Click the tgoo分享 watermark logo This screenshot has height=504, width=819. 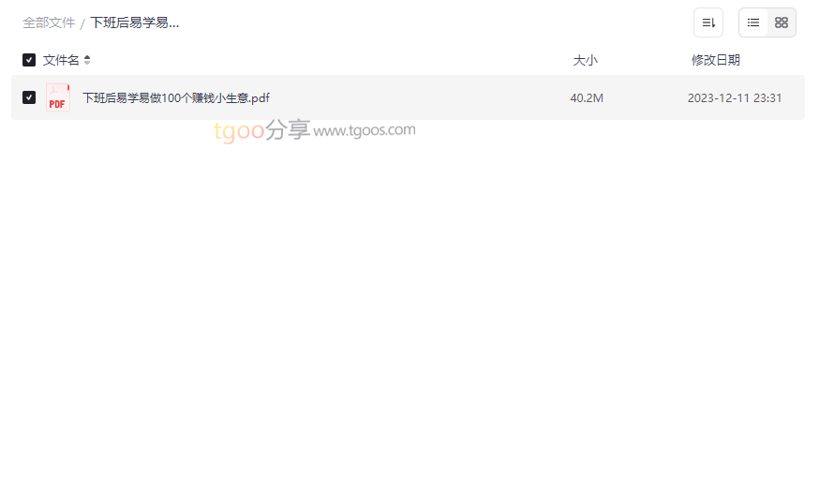[x=261, y=130]
